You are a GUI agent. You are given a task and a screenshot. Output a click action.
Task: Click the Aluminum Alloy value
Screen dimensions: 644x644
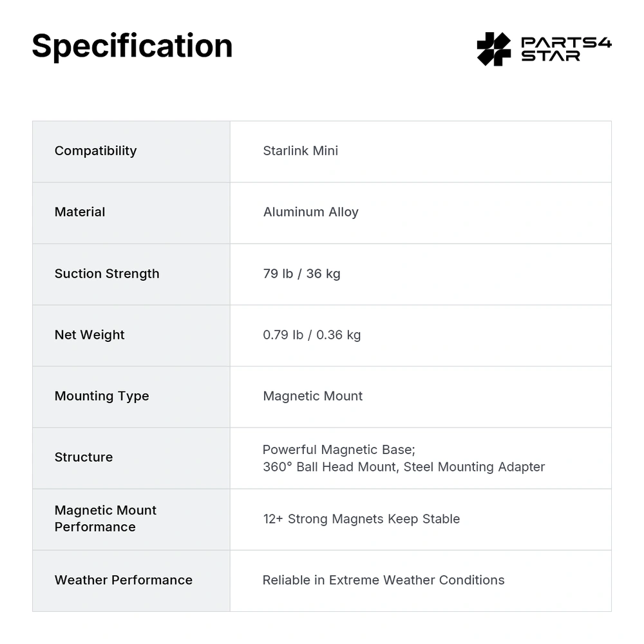click(x=310, y=212)
